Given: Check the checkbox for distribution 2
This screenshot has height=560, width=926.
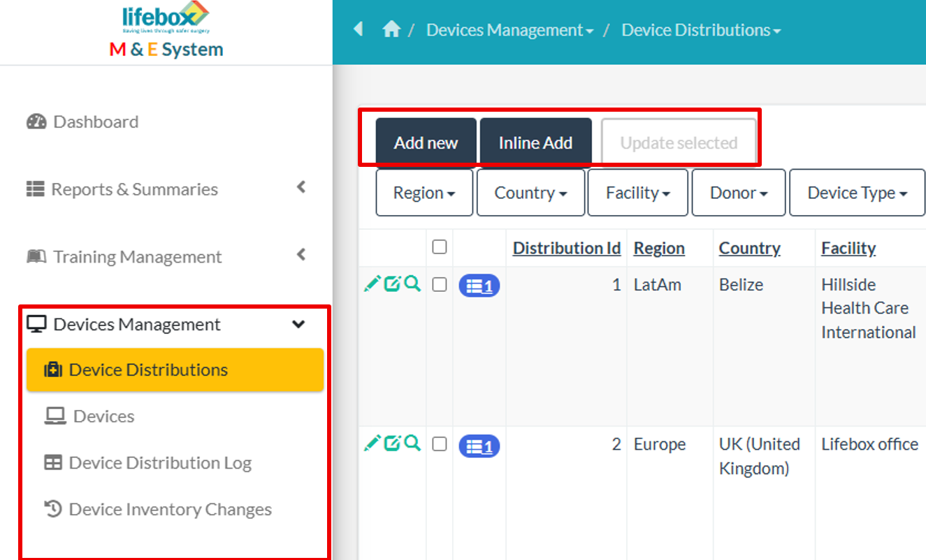Looking at the screenshot, I should (440, 444).
